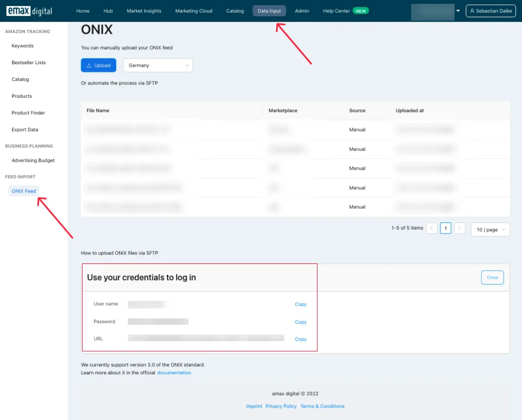
Task: Open the Privacy Policy footer link
Action: pyautogui.click(x=281, y=406)
